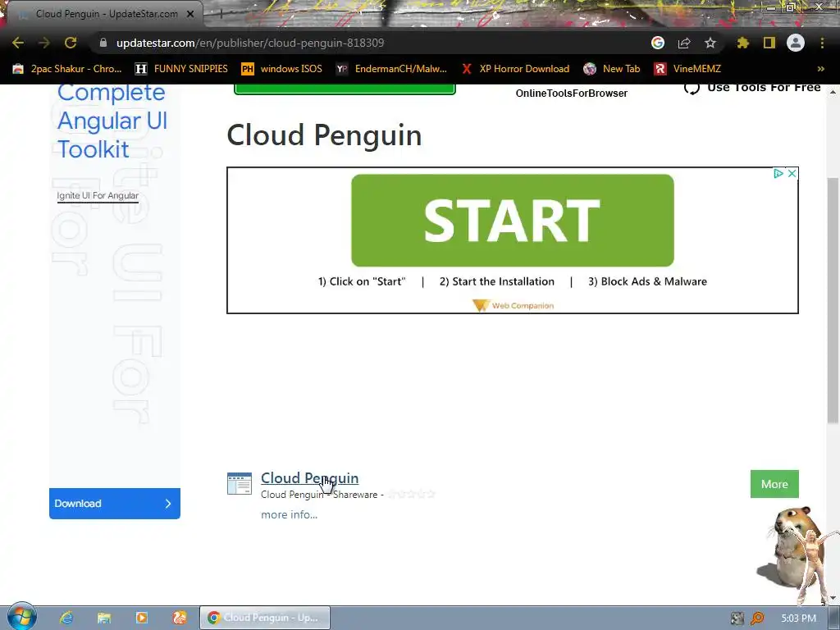Open the XP Horror Download bookmark
840x630 pixels.
[x=516, y=69]
